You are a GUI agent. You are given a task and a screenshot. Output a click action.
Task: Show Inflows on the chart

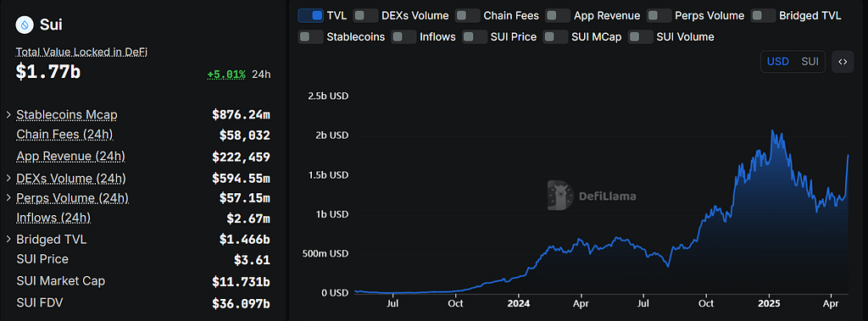point(403,37)
